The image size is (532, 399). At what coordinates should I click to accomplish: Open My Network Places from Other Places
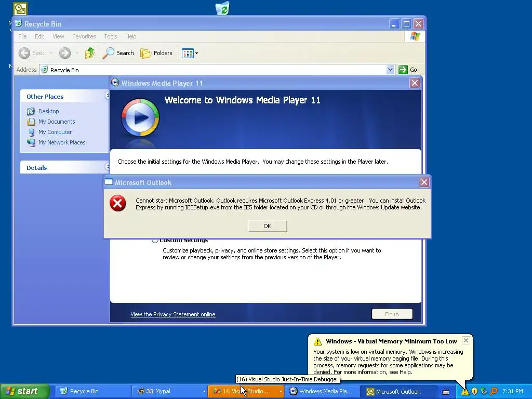coord(62,142)
